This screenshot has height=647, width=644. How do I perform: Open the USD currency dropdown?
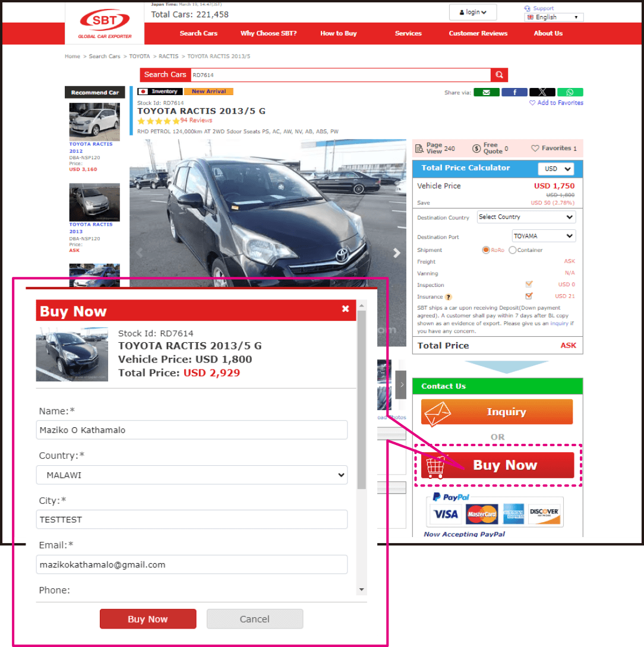555,169
